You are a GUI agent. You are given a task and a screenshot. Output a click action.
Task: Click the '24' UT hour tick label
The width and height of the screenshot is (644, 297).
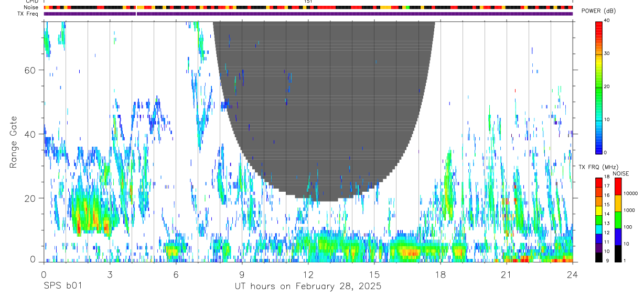point(573,274)
